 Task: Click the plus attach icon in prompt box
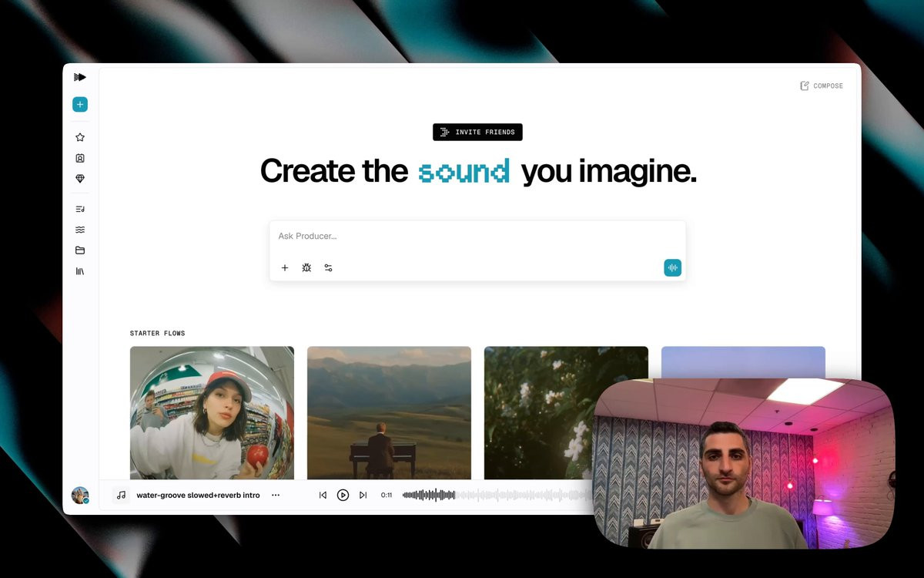285,268
